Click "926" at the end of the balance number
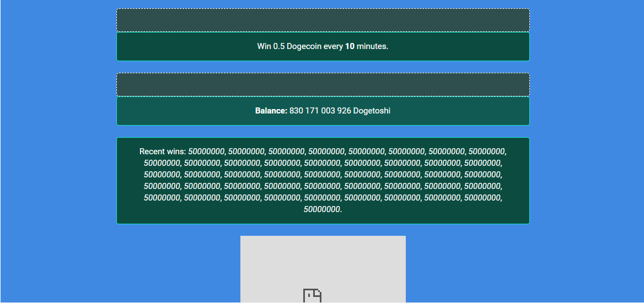Image resolution: width=644 pixels, height=303 pixels. pyautogui.click(x=344, y=111)
